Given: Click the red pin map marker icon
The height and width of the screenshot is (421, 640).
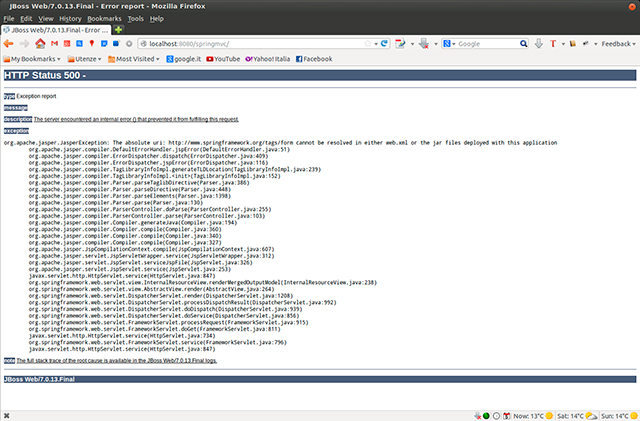Looking at the screenshot, I should coord(92,43).
